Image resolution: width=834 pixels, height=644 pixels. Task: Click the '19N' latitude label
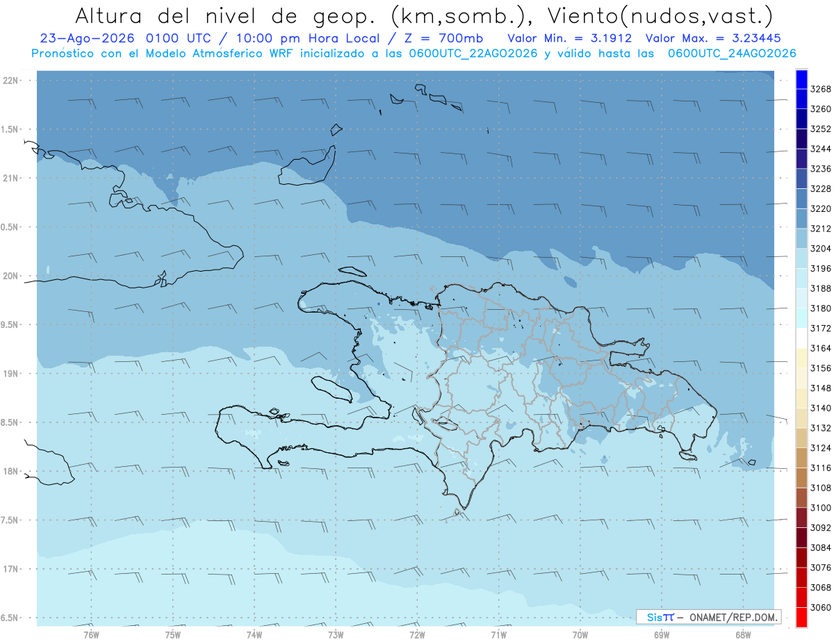[x=10, y=374]
